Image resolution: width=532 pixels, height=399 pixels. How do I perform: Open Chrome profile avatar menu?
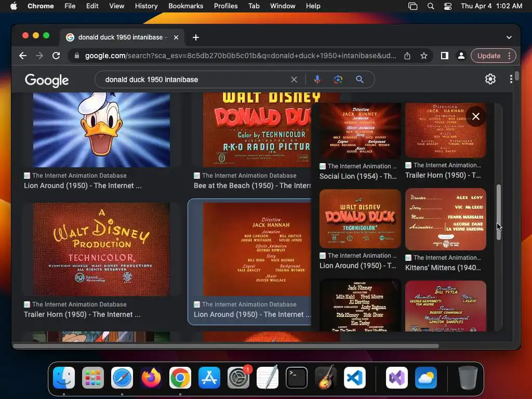(x=461, y=56)
